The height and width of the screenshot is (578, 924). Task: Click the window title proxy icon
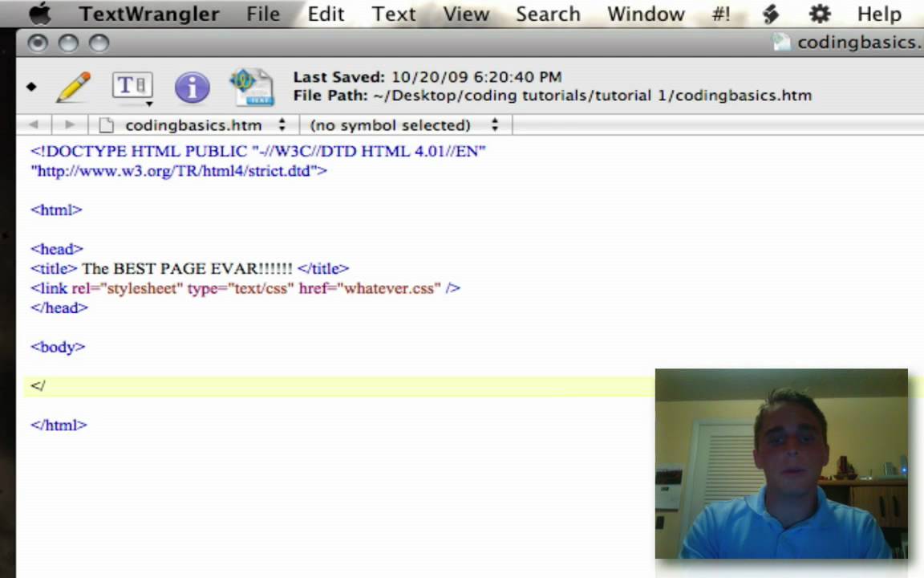click(782, 43)
